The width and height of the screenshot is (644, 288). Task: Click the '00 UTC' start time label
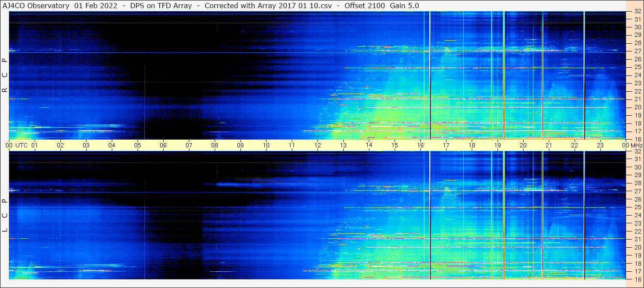coord(17,145)
